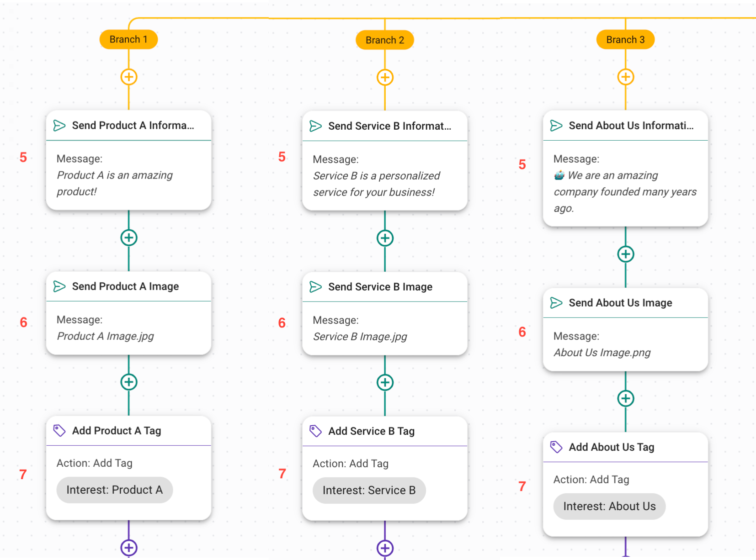The height and width of the screenshot is (560, 756).
Task: Click the Interest: Product A tag chip
Action: (x=114, y=490)
